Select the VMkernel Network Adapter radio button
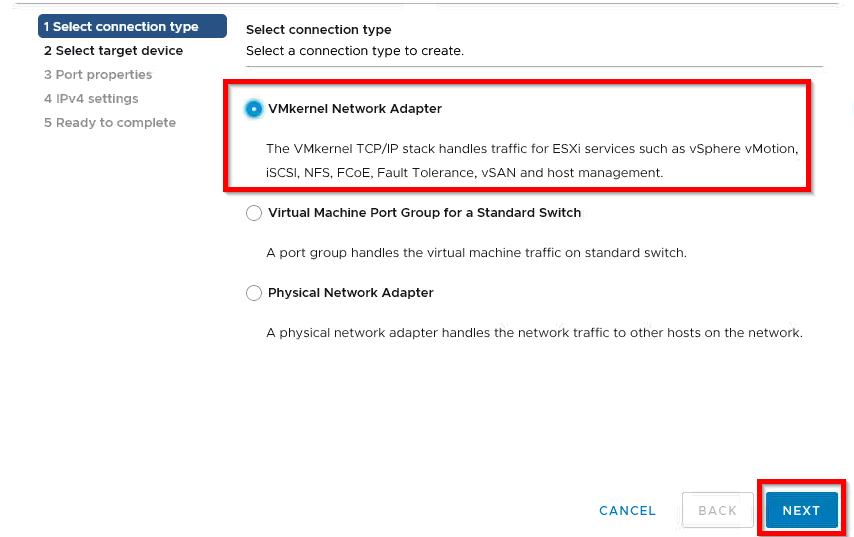The width and height of the screenshot is (854, 537). pos(253,109)
